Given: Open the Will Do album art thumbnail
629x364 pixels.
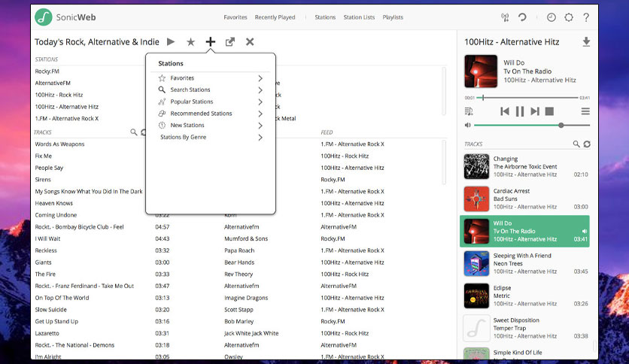Looking at the screenshot, I should pyautogui.click(x=481, y=71).
